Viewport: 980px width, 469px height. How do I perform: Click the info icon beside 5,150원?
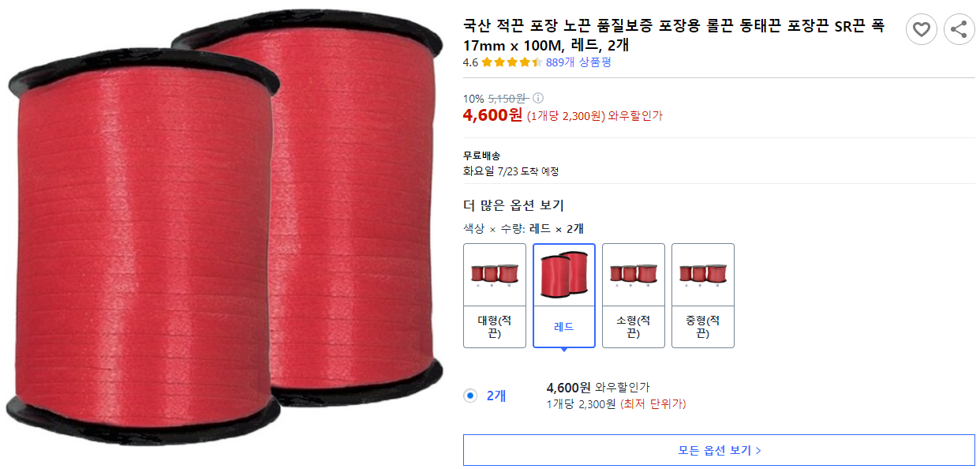click(538, 99)
